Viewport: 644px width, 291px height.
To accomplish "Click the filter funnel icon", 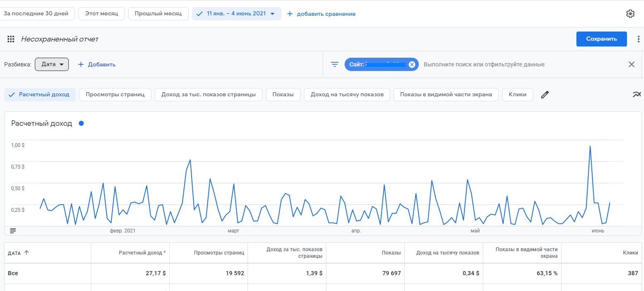I will (x=335, y=64).
